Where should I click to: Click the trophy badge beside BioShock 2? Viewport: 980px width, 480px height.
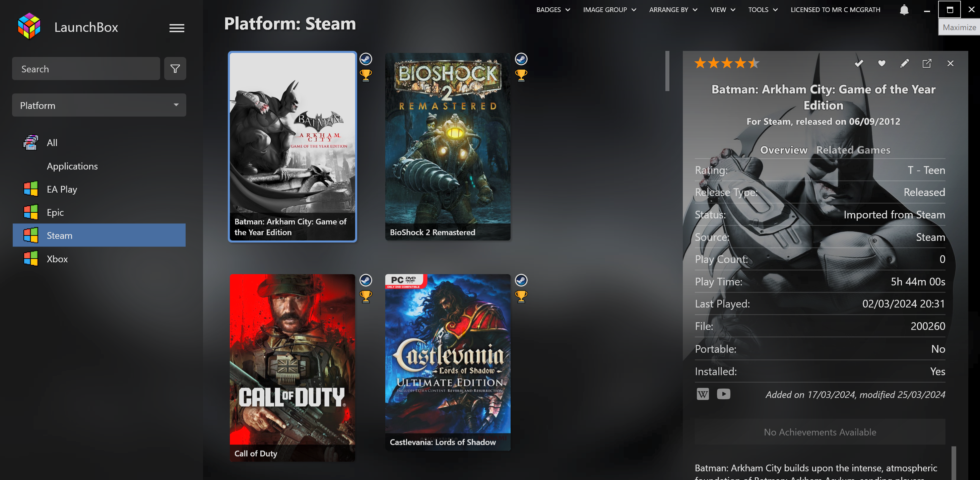[521, 75]
